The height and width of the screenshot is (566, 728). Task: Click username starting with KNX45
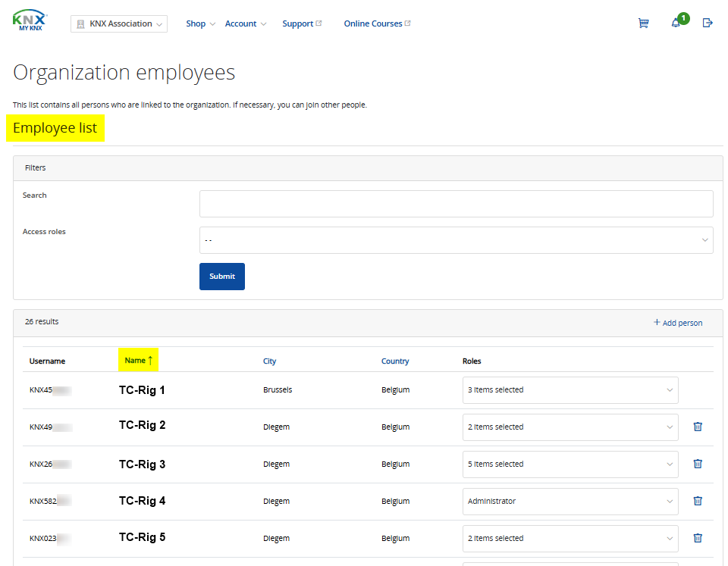click(x=50, y=390)
